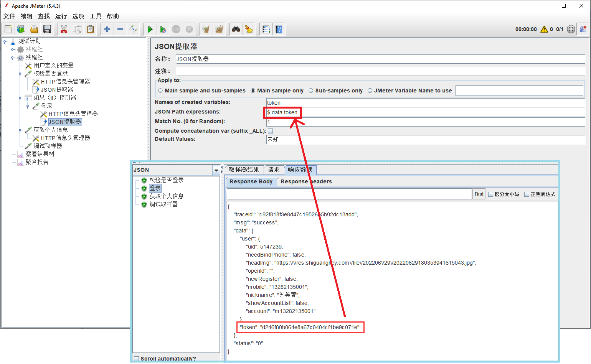Open the 运行 menu
591x364 pixels.
pos(61,16)
